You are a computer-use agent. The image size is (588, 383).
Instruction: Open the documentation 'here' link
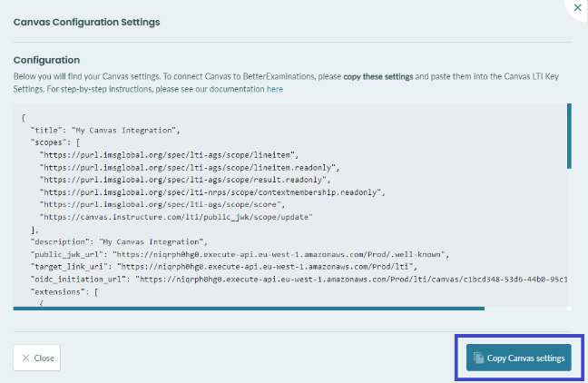pyautogui.click(x=275, y=89)
